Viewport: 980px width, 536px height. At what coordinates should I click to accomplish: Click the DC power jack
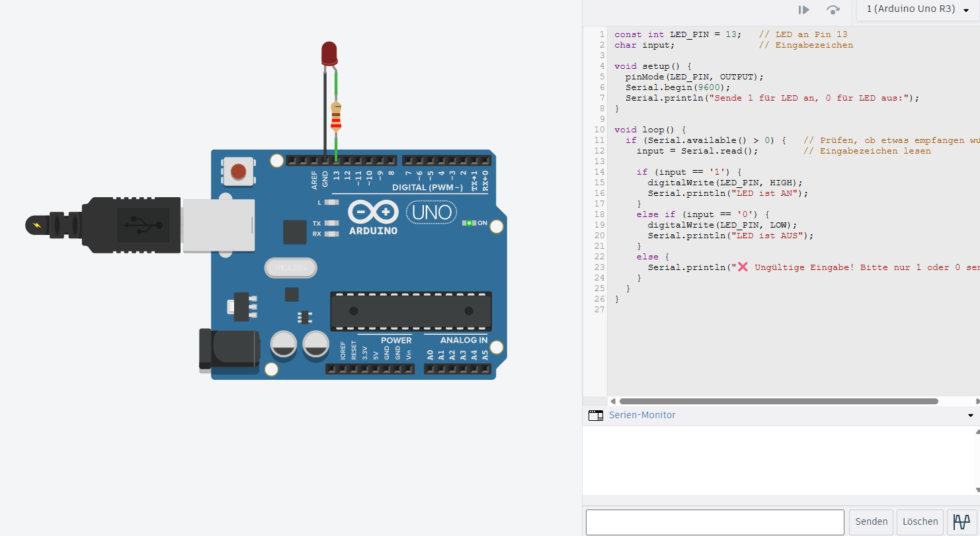point(229,349)
